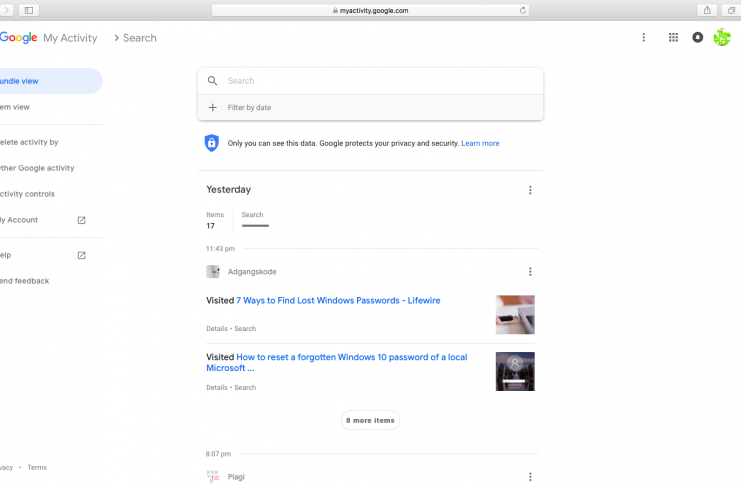The height and width of the screenshot is (486, 741).
Task: Click the Search activity input field
Action: point(370,81)
